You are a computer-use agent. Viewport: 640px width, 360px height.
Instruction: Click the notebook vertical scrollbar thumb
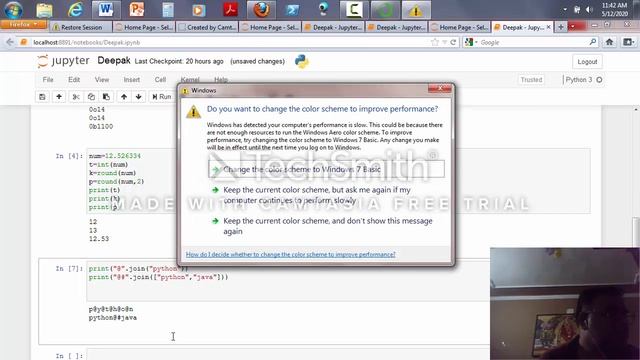[636, 233]
